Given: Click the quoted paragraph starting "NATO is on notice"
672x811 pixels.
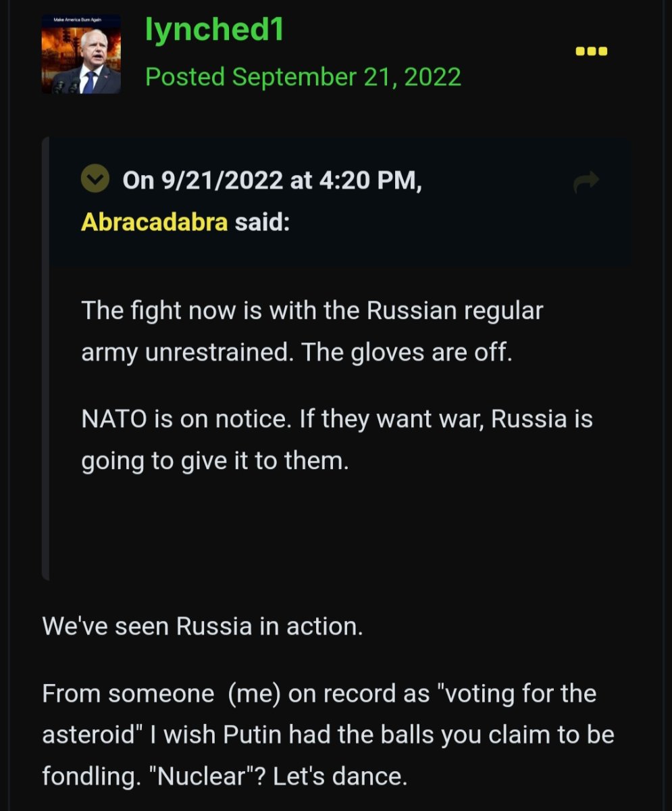Looking at the screenshot, I should 336,439.
